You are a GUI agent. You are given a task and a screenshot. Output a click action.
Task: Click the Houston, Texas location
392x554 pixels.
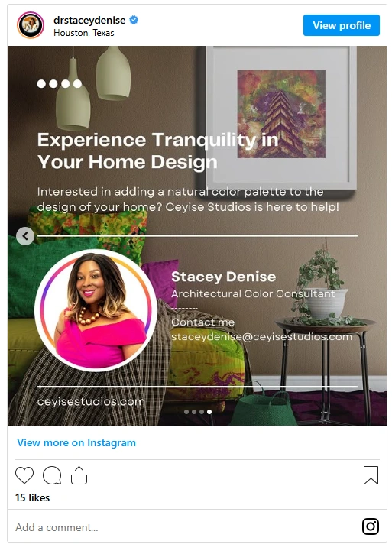84,33
